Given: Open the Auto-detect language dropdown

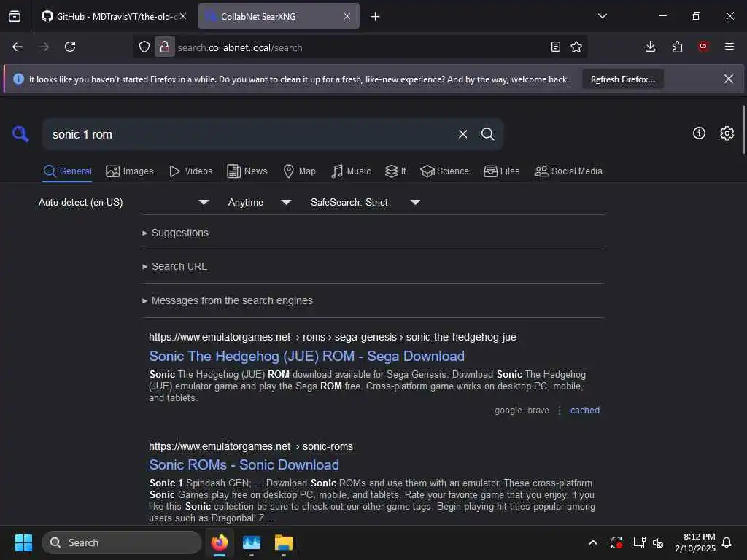Looking at the screenshot, I should (x=123, y=203).
